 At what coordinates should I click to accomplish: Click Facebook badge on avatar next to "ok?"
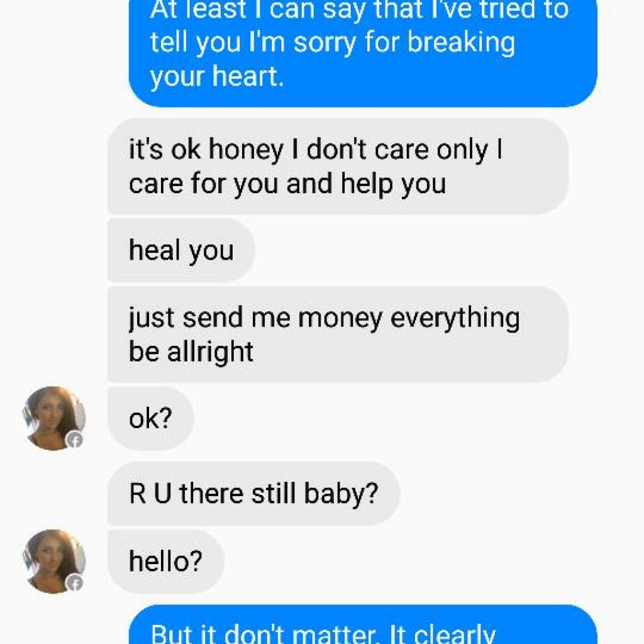75,440
